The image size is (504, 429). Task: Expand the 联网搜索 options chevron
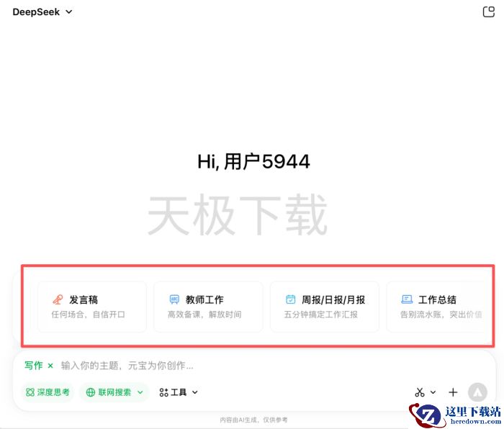pyautogui.click(x=140, y=392)
